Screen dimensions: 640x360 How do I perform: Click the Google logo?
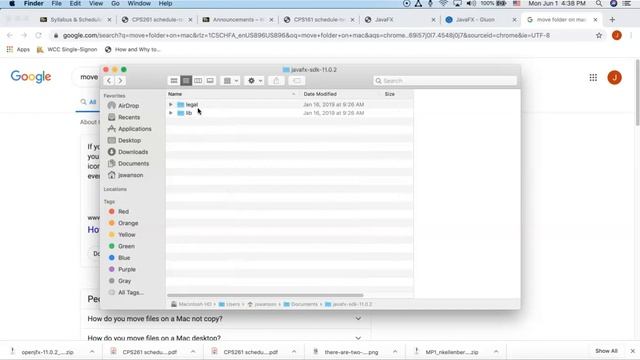pos(31,77)
